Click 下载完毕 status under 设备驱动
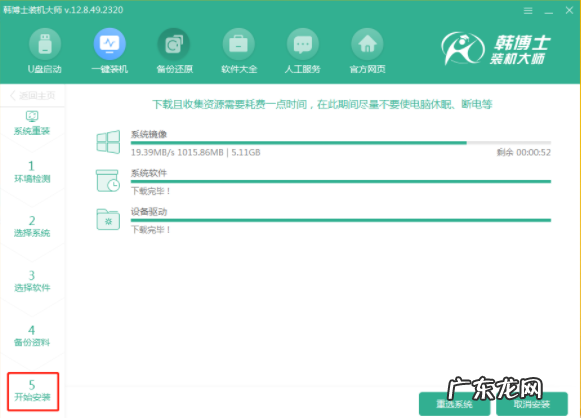Viewport: 581px width, 418px height. pyautogui.click(x=151, y=230)
